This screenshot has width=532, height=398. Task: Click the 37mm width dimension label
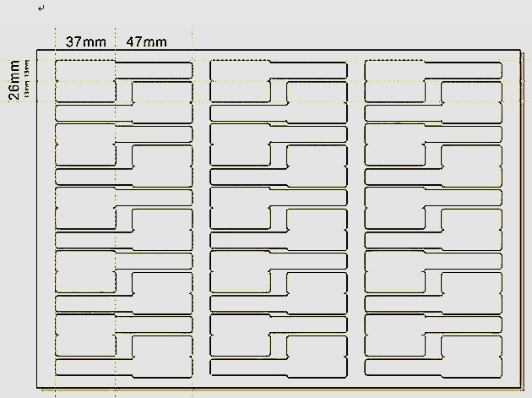pyautogui.click(x=85, y=41)
